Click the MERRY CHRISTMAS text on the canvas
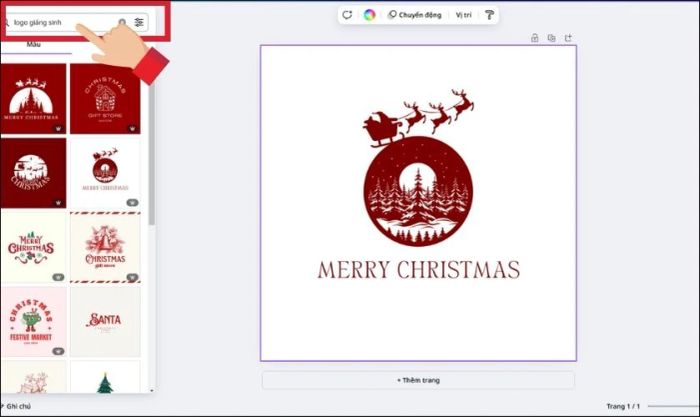700x417 pixels. click(418, 270)
